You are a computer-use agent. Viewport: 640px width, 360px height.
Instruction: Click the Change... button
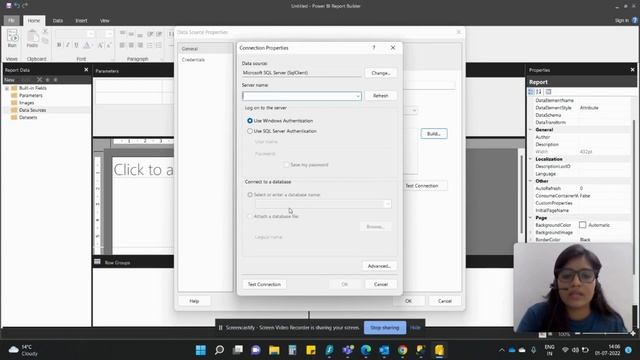381,73
